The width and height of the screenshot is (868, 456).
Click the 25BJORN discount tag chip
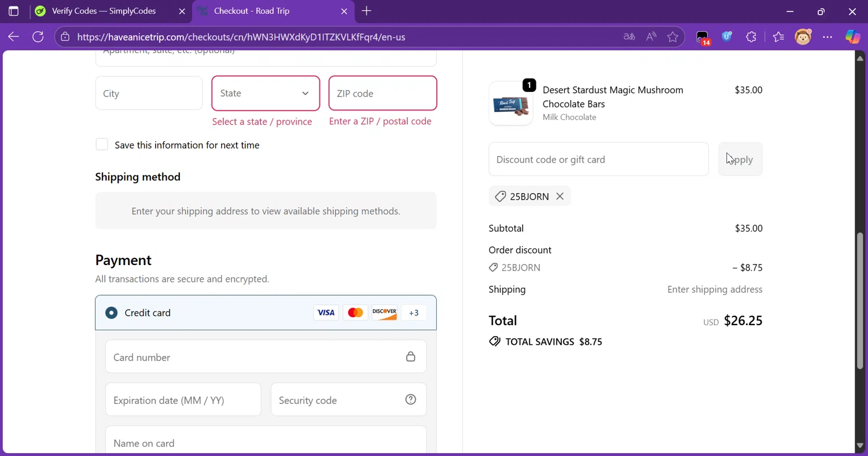[529, 196]
